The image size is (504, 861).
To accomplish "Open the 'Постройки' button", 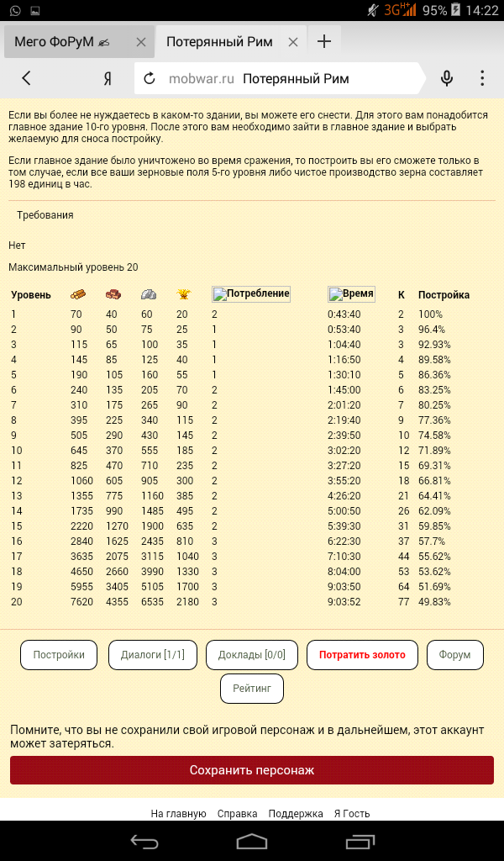I will pos(59,655).
